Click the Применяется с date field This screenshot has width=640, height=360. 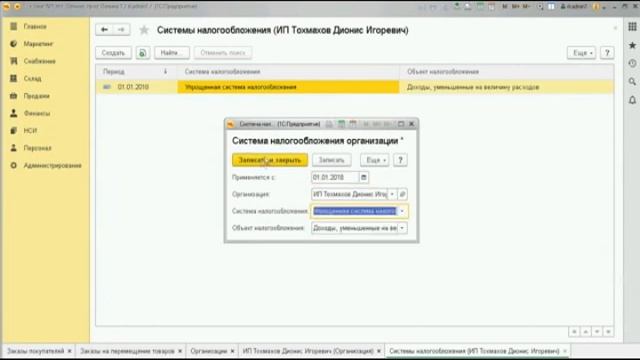pos(335,178)
